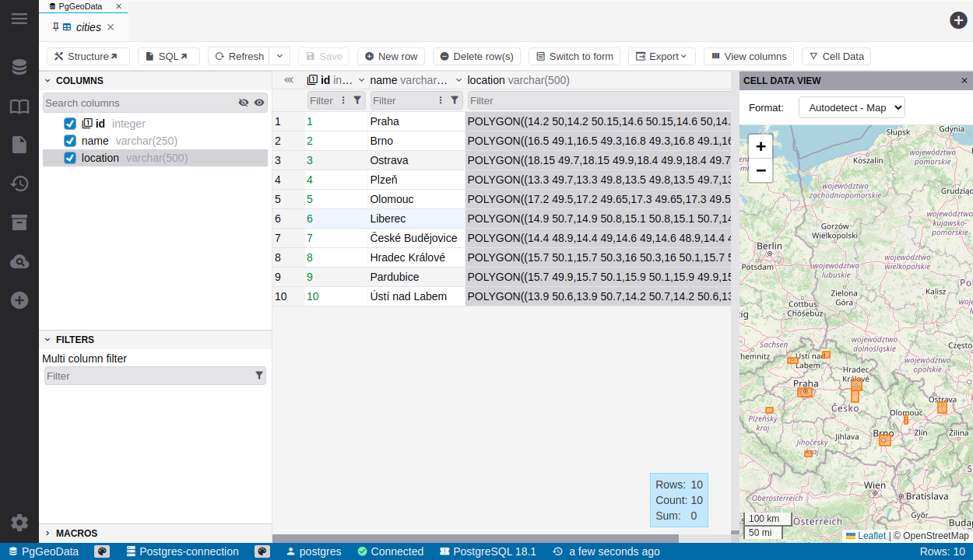Click the multi column filter funnel icon
Viewport: 973px width, 560px height.
coord(259,376)
